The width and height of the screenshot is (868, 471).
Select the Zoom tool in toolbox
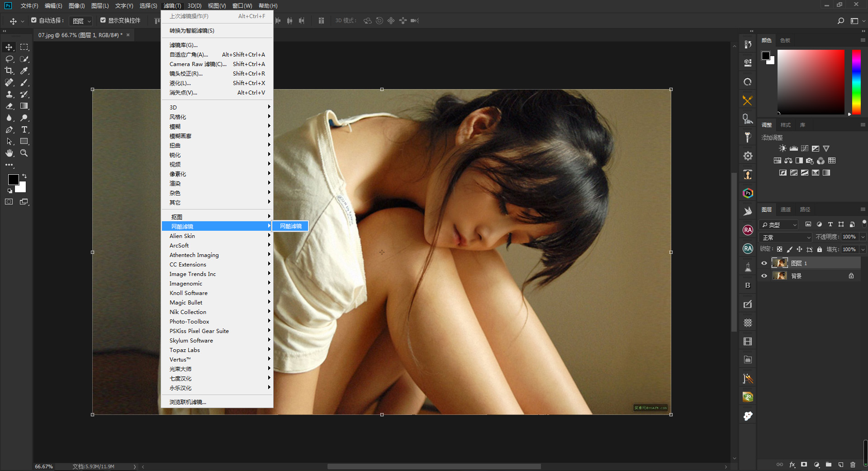point(24,153)
